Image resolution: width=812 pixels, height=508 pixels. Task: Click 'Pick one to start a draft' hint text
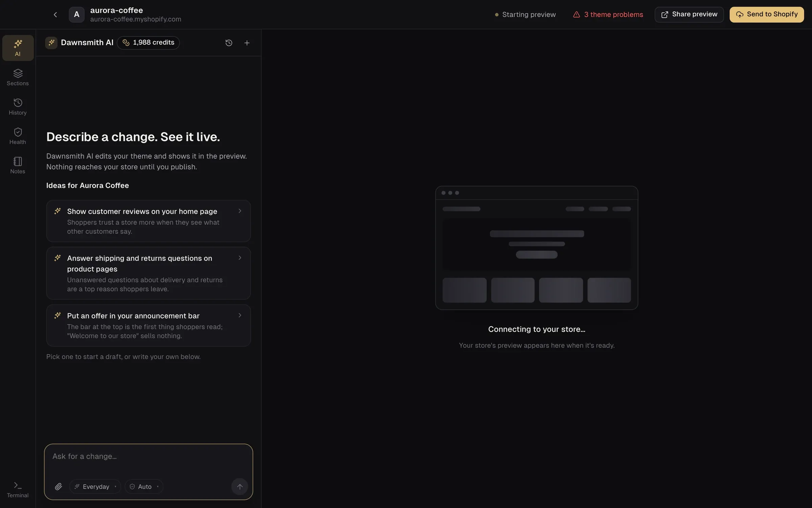click(123, 357)
